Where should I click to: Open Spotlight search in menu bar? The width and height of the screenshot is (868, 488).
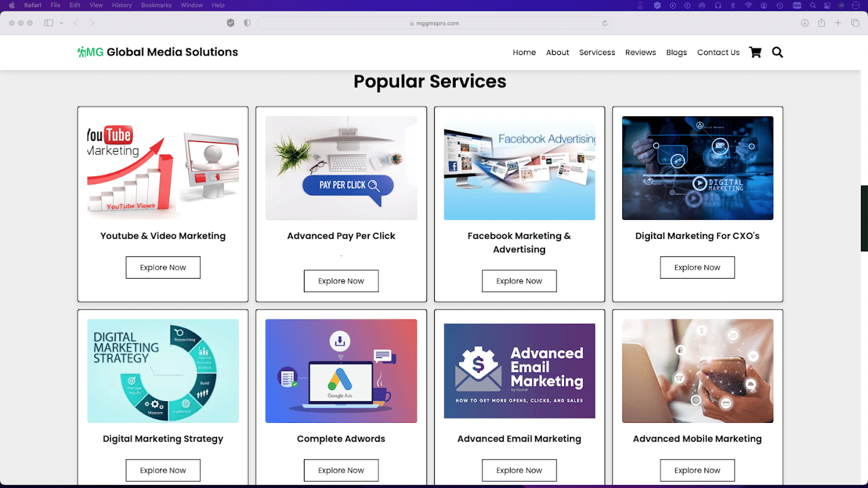[x=813, y=5]
